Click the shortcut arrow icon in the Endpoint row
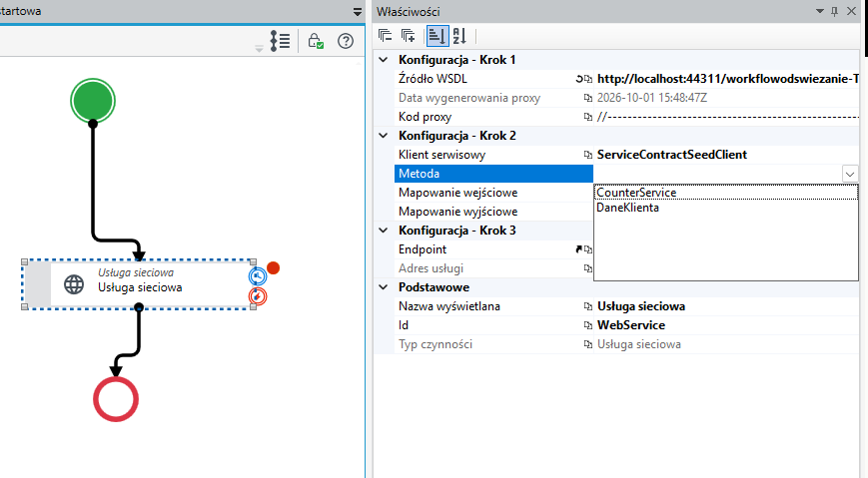Screen dimensions: 868x478 point(579,249)
